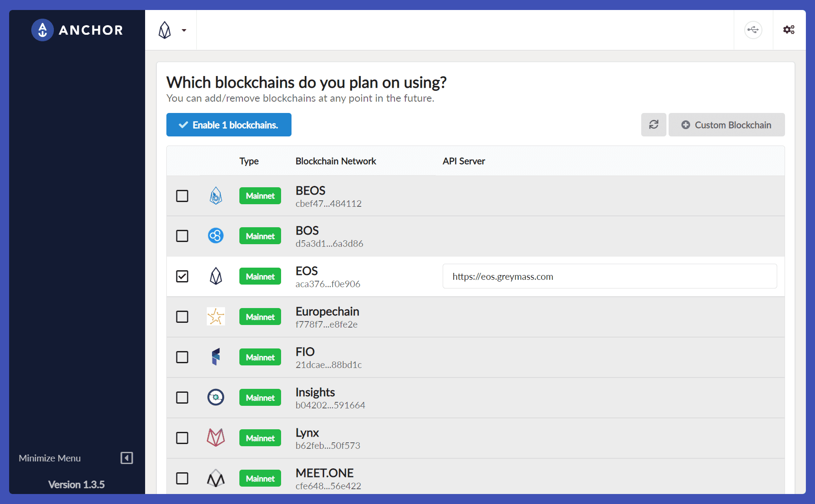Click the Mainnet badge for Europechain
Image resolution: width=815 pixels, height=504 pixels.
click(x=260, y=317)
